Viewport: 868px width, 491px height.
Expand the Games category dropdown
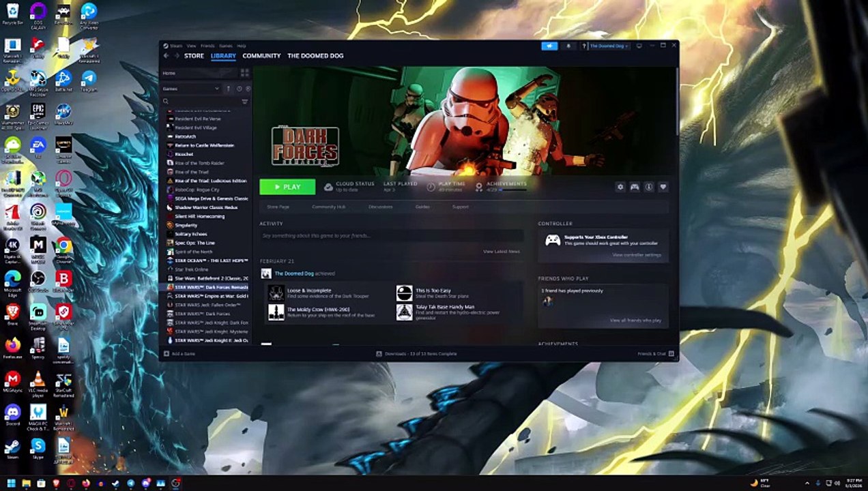click(x=191, y=89)
